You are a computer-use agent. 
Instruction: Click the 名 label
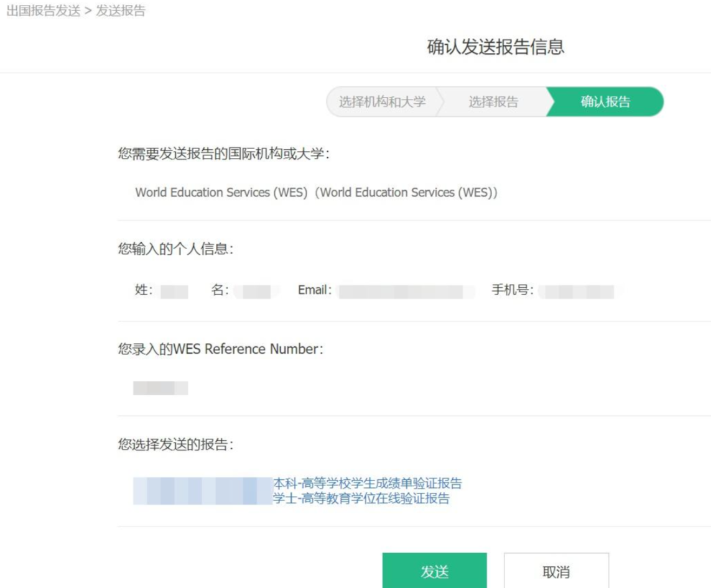(x=220, y=290)
